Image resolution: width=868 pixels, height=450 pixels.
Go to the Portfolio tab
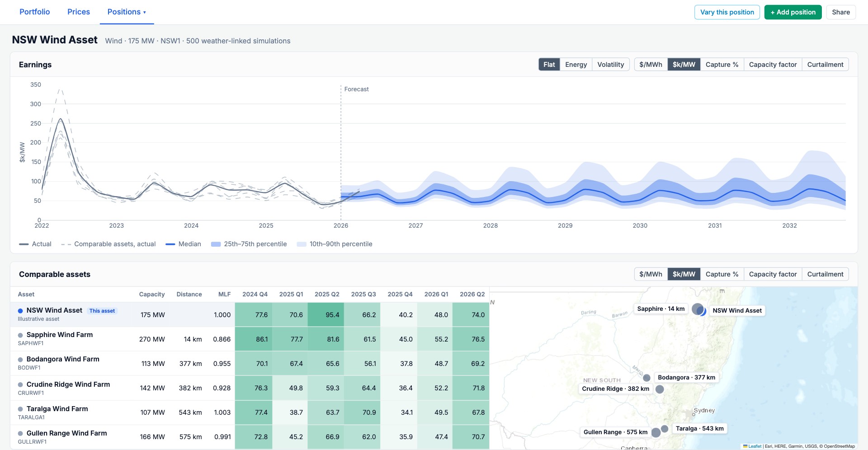[x=35, y=12]
